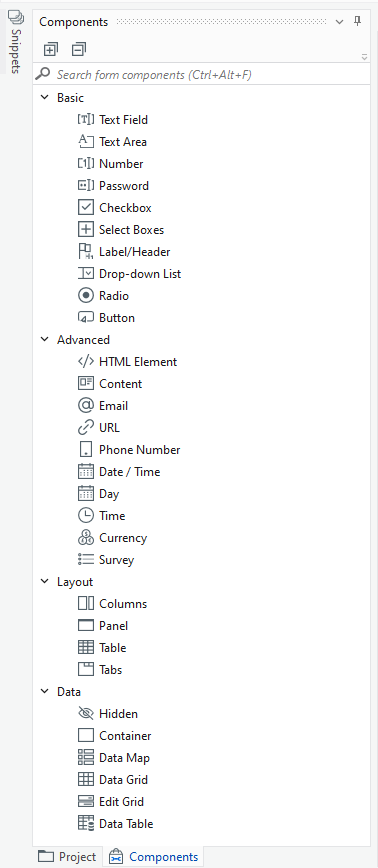Image resolution: width=378 pixels, height=868 pixels.
Task: Open the Components panel options dropdown arrow
Action: (340, 22)
